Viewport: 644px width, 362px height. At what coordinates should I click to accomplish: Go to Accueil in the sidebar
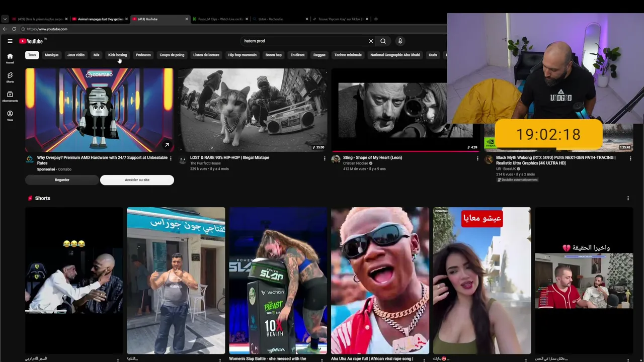pos(10,58)
